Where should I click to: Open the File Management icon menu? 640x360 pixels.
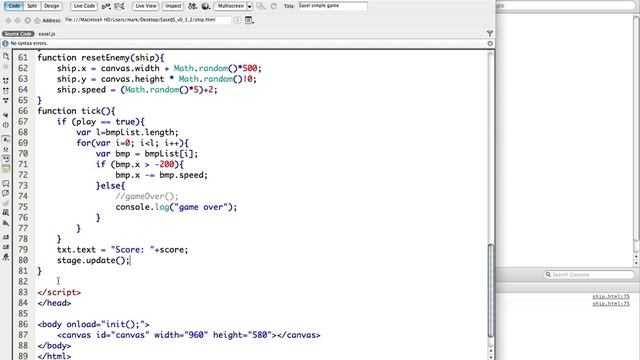click(x=192, y=6)
